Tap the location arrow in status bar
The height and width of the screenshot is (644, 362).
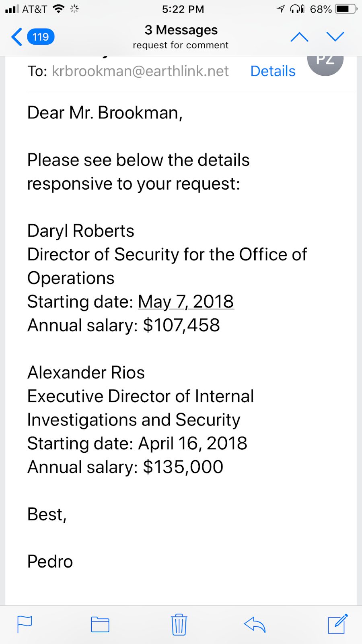[x=281, y=9]
